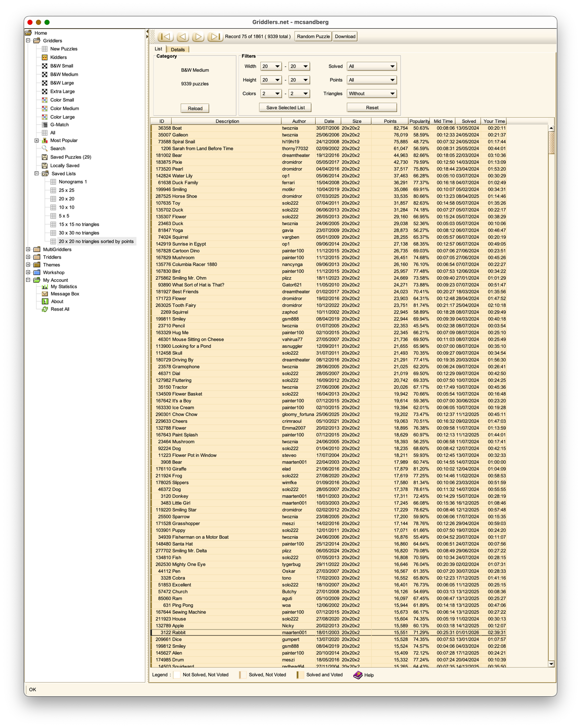Collapse the Saved Lists folder
The image size is (581, 728).
click(36, 174)
